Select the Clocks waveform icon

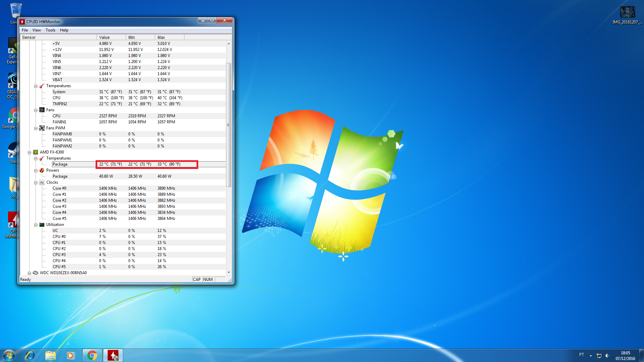[42, 182]
